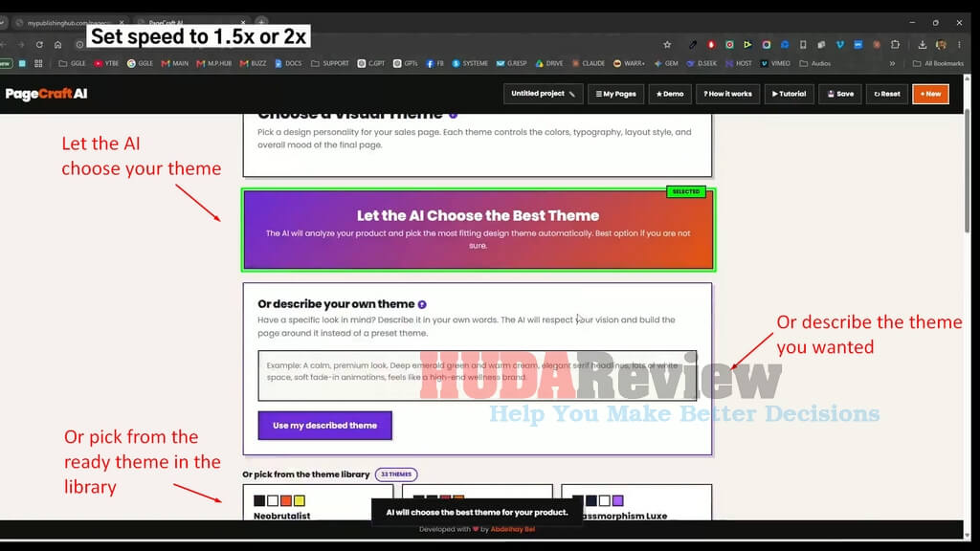Open the FB Facebook bookmark
The height and width of the screenshot is (551, 980).
click(435, 63)
